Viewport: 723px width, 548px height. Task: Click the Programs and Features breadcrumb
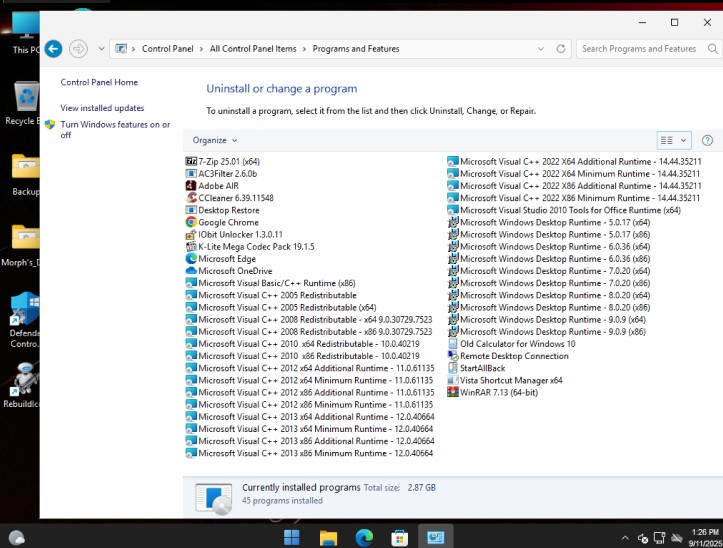pyautogui.click(x=356, y=48)
